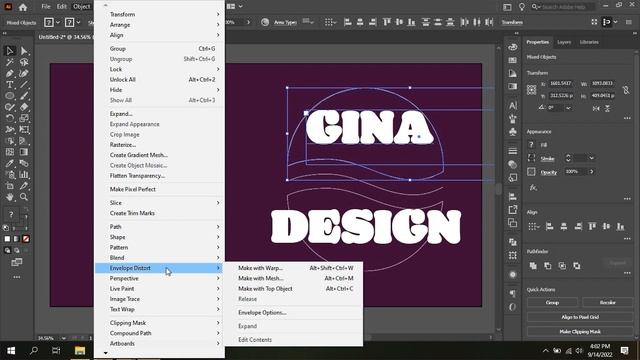
Task: Open the Edit menu
Action: coord(62,7)
